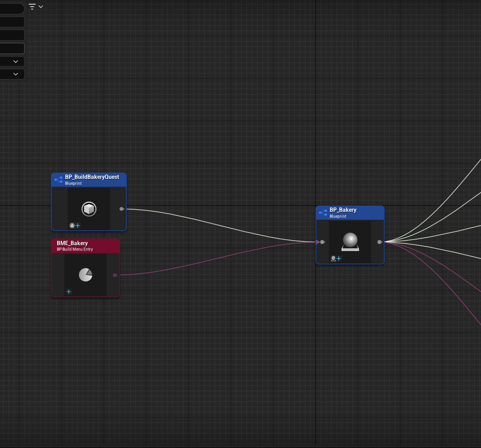Click input pin of BP_Bakery node
The width and height of the screenshot is (481, 448).
[x=322, y=242]
